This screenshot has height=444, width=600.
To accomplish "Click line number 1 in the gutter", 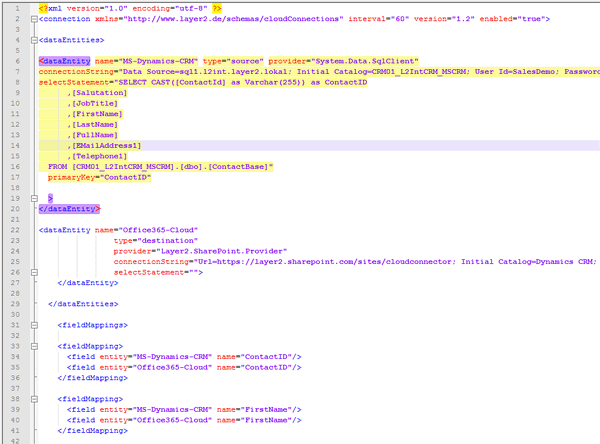I will 17,7.
